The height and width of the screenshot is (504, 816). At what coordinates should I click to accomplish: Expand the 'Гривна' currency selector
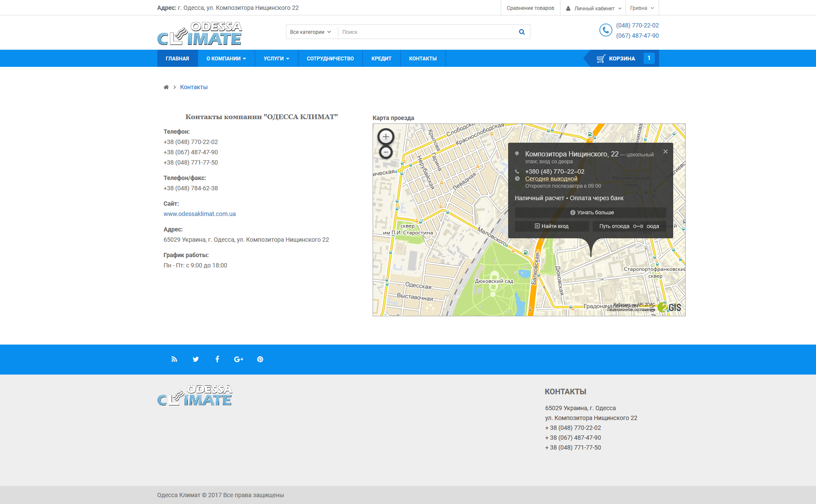pos(641,8)
